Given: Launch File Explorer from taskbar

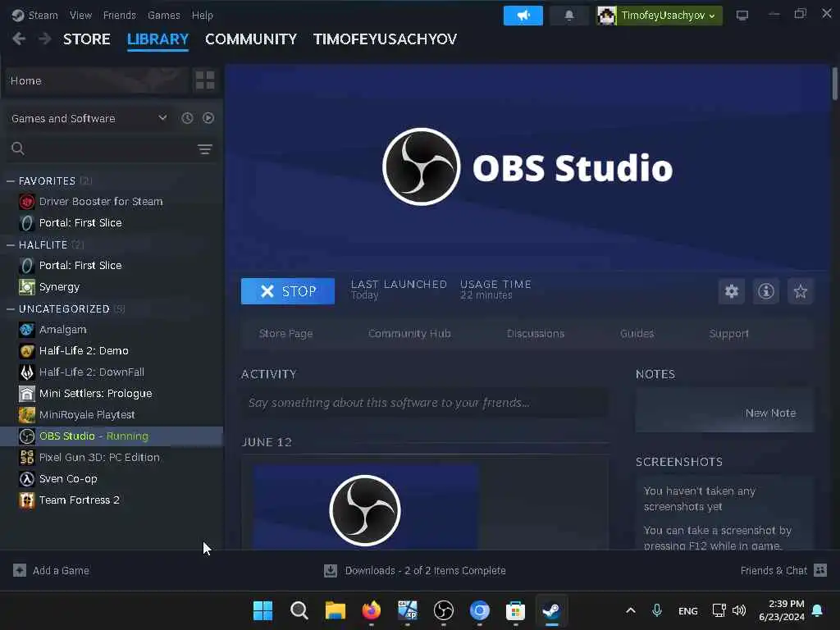Looking at the screenshot, I should (x=336, y=610).
